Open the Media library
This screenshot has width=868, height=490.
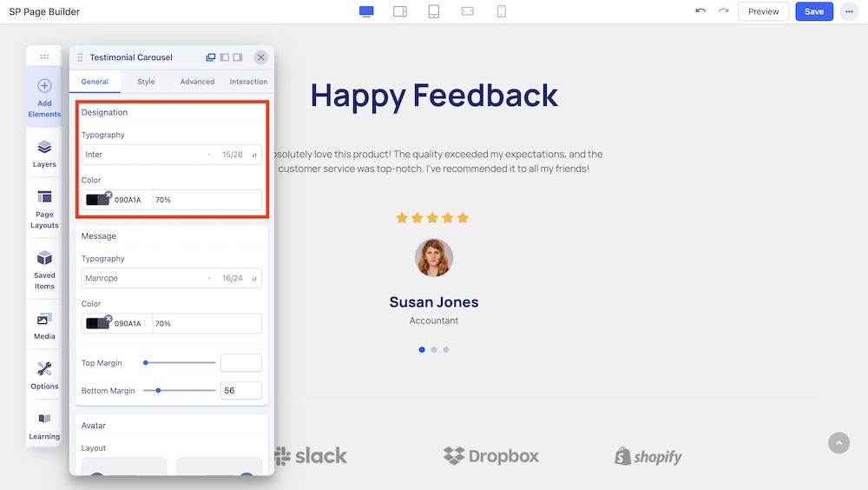(x=44, y=325)
